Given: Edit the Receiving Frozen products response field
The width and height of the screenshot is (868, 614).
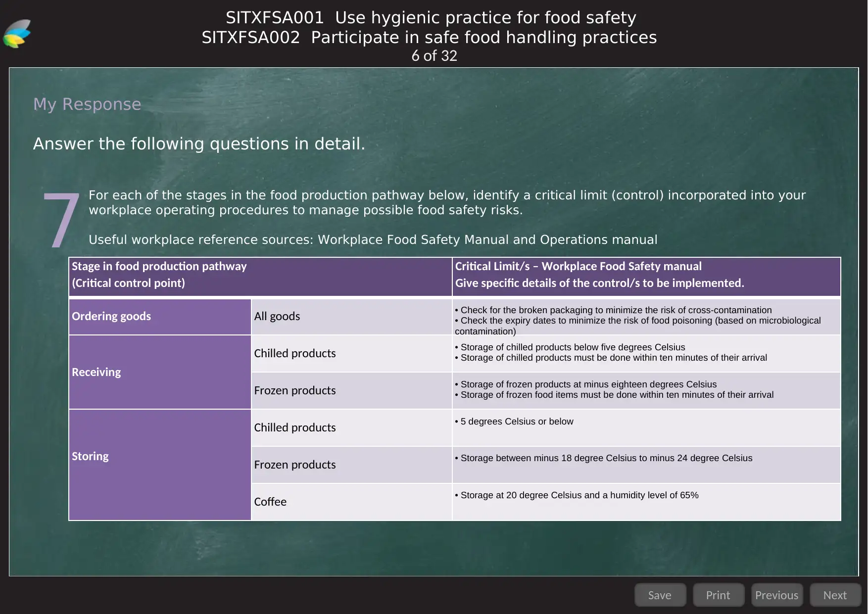Looking at the screenshot, I should point(646,390).
